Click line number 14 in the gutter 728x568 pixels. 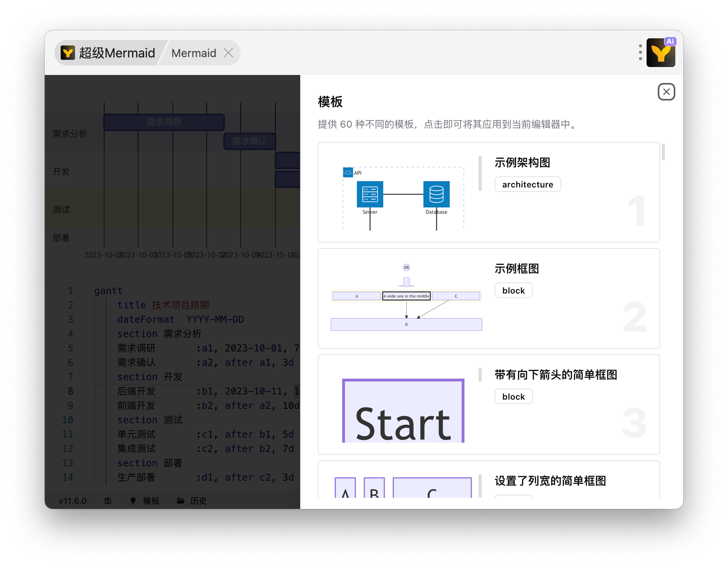[x=67, y=477]
